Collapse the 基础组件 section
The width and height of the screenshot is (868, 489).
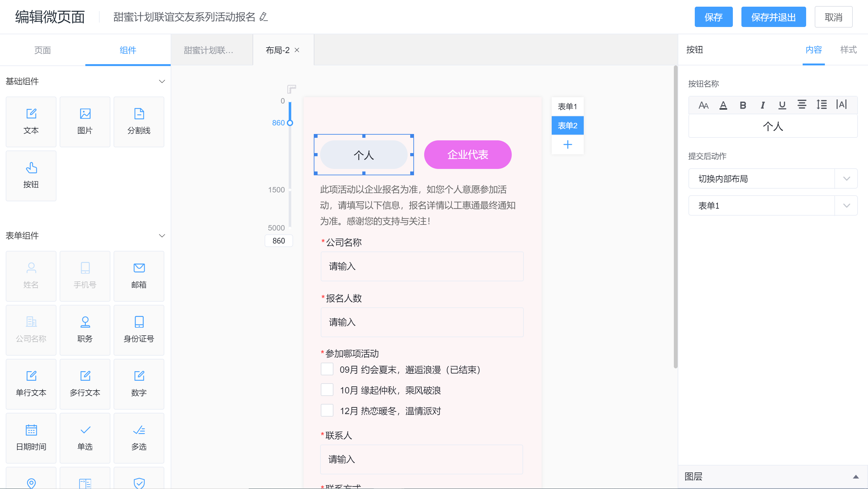pos(162,81)
